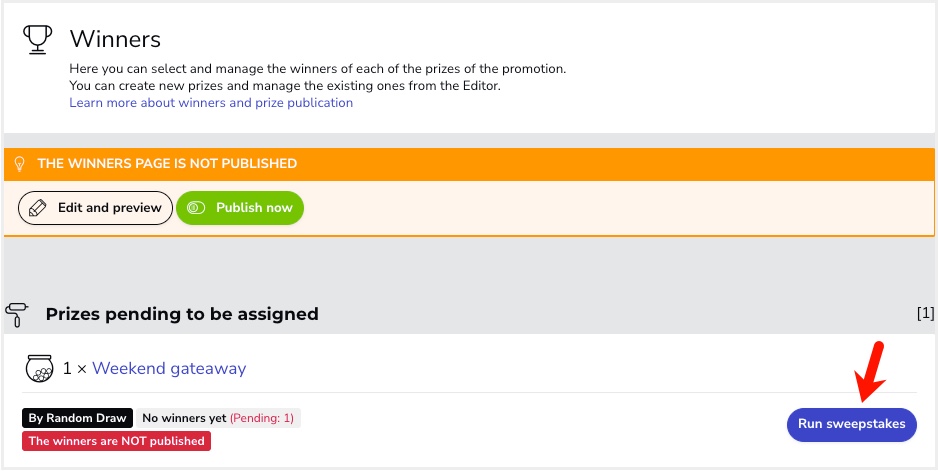Open Learn more about winners link

[x=211, y=102]
